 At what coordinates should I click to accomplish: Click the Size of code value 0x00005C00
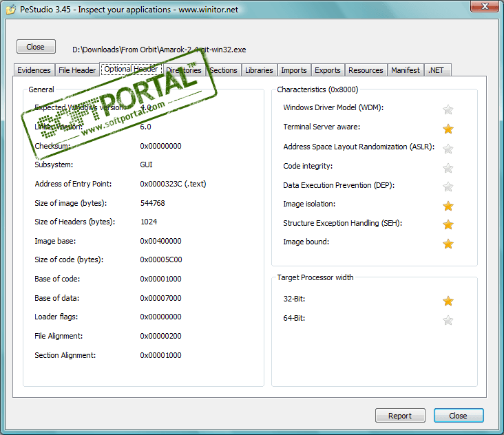161,260
